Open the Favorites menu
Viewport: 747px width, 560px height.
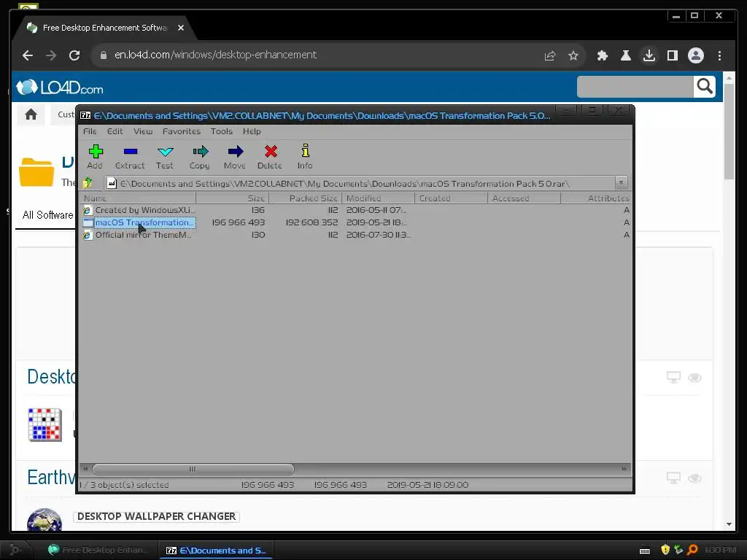pyautogui.click(x=182, y=131)
